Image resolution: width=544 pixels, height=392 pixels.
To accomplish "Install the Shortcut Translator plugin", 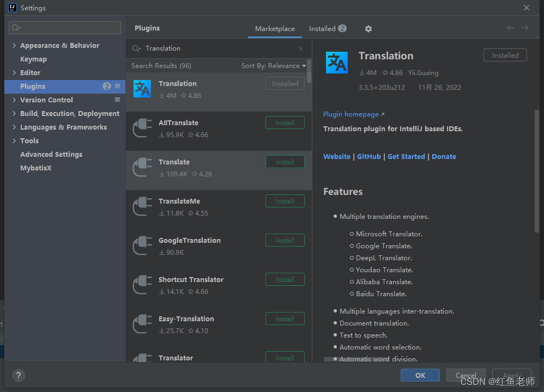I will coord(285,279).
